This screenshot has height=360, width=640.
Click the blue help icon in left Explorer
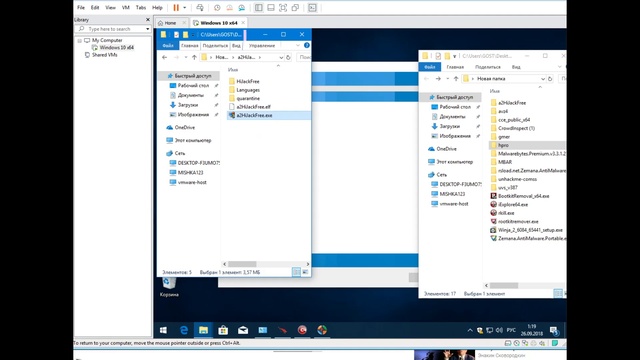tap(307, 45)
